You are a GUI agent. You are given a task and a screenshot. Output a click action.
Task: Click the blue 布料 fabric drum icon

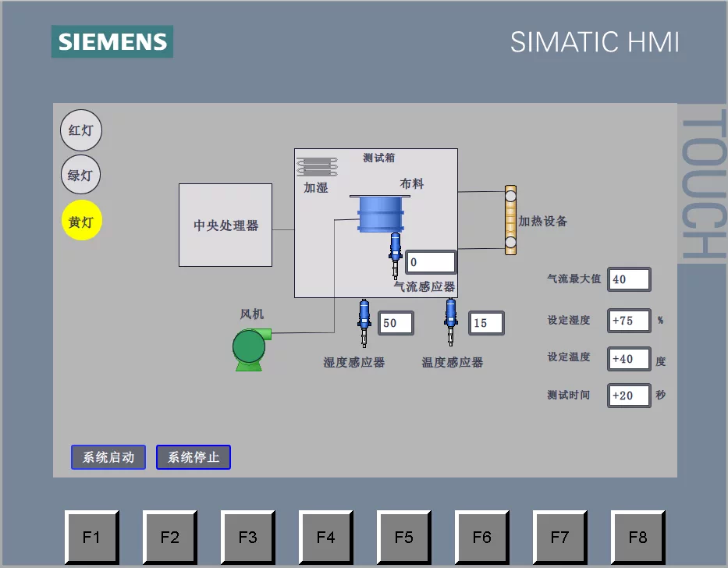click(380, 214)
